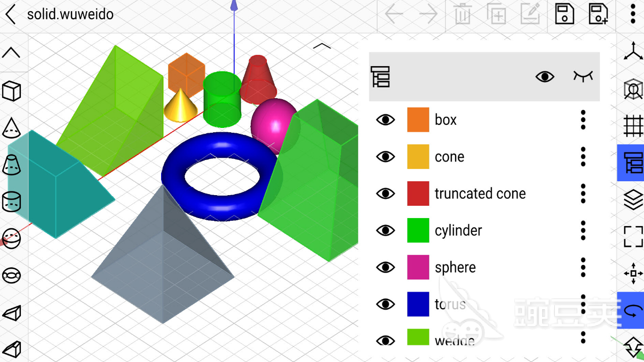Open the yellow color swatch for cone
644x362 pixels.
[x=418, y=157]
